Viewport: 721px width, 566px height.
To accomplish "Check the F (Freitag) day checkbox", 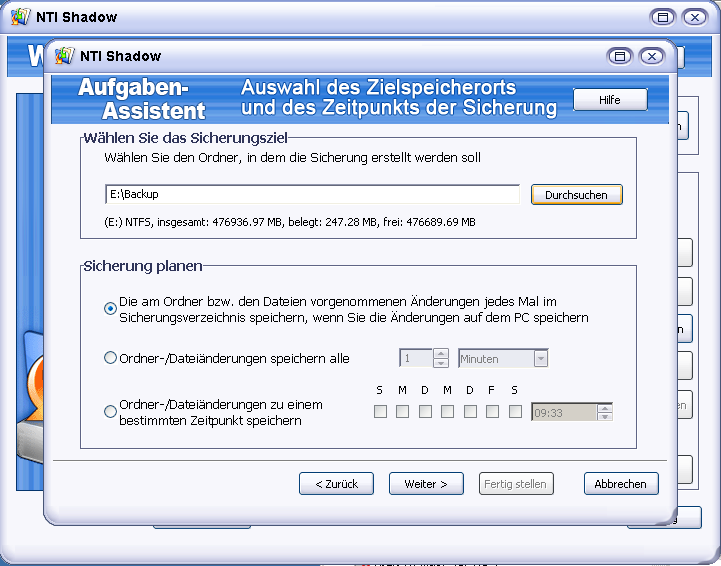I will [x=492, y=412].
